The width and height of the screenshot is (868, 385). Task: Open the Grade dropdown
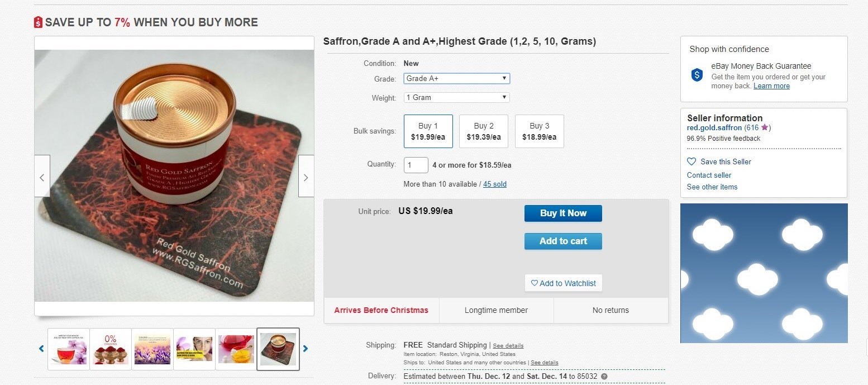[456, 79]
